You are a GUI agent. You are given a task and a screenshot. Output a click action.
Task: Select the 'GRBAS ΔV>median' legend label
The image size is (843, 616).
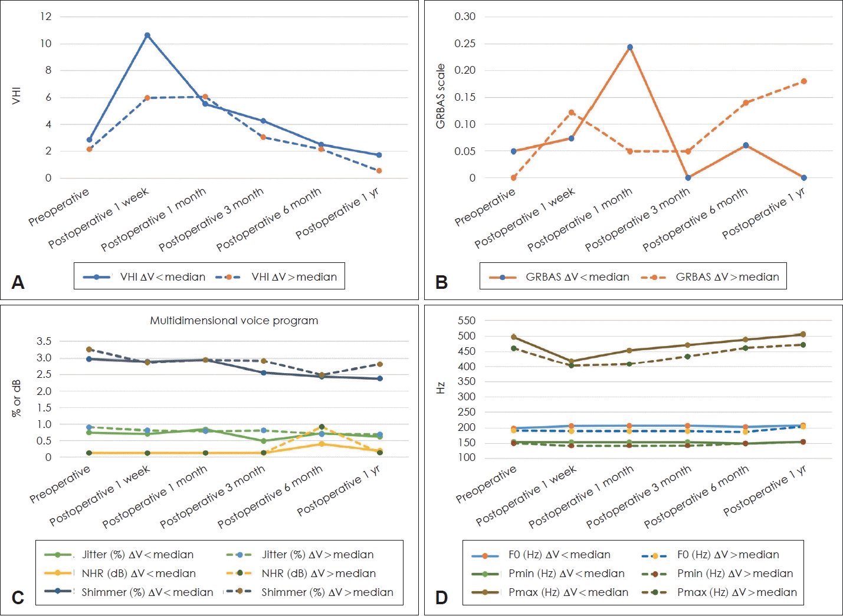[x=727, y=277]
